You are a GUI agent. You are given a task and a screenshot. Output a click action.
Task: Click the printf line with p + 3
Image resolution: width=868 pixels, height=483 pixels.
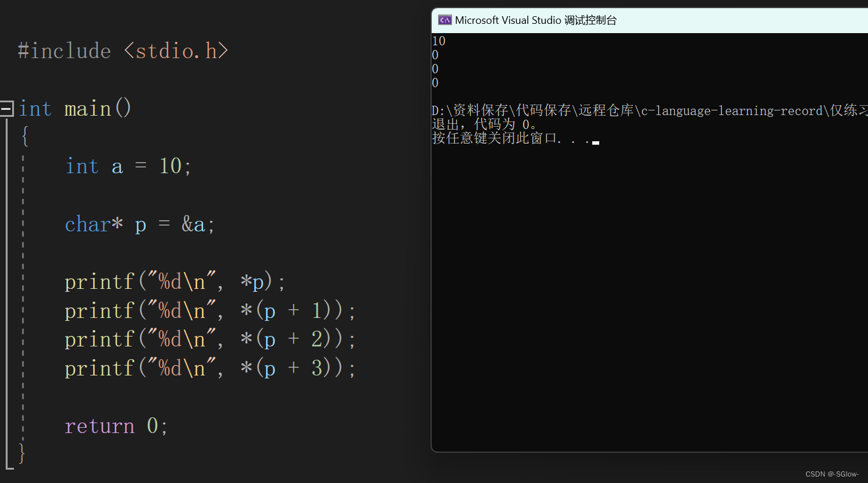[209, 368]
